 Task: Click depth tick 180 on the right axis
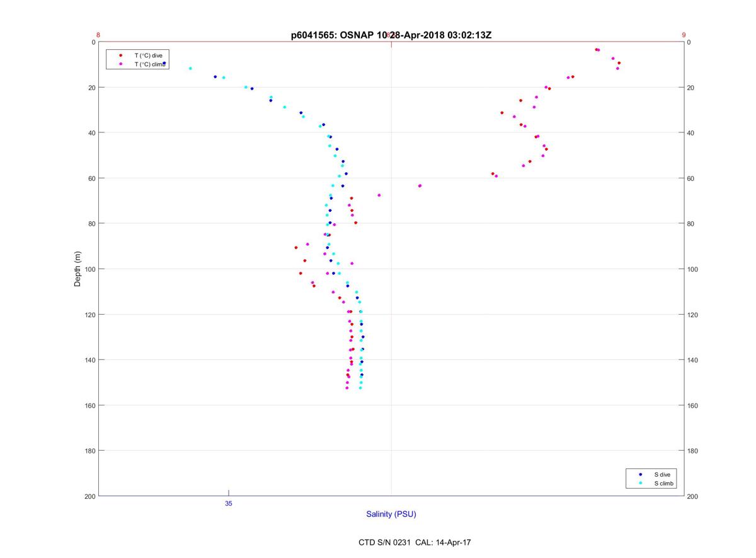point(692,451)
